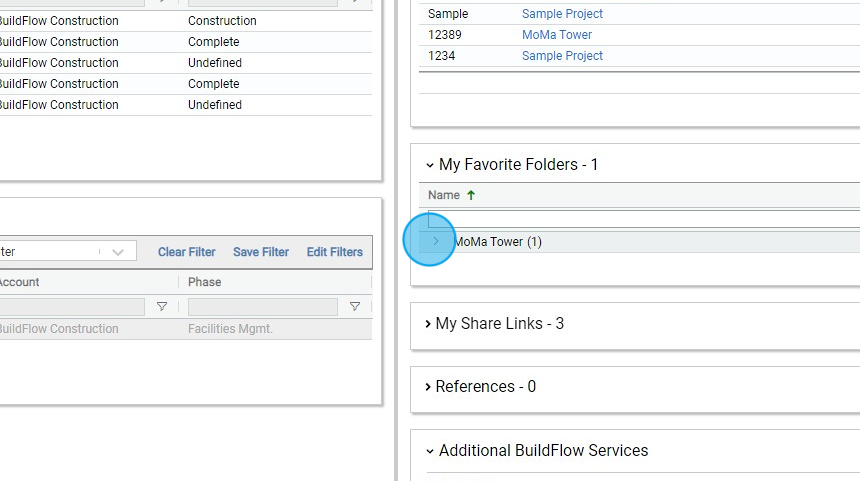Sort by the Account column header
Image resolution: width=860 pixels, height=481 pixels.
(20, 282)
